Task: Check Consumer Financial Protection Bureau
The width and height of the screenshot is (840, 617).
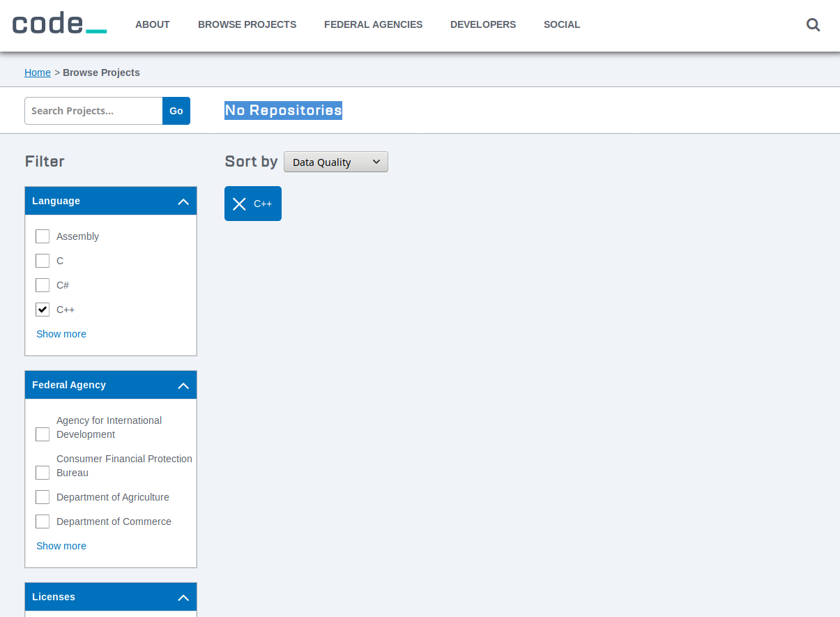Action: (43, 473)
